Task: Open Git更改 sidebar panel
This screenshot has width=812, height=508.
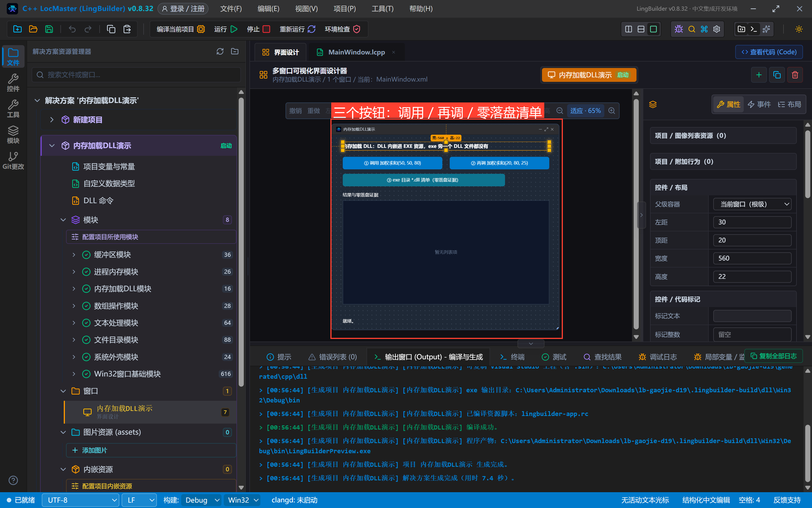Action: pos(13,160)
